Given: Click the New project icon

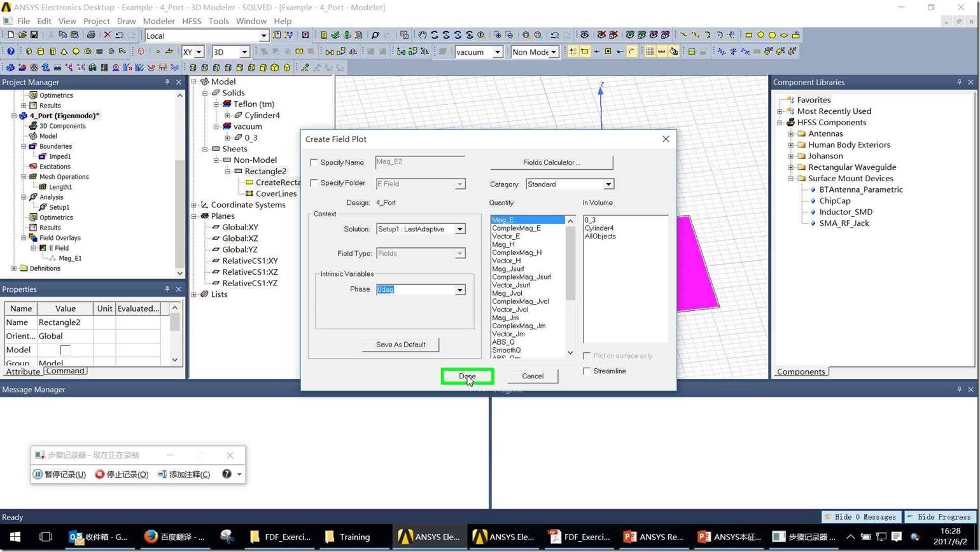Looking at the screenshot, I should 10,35.
